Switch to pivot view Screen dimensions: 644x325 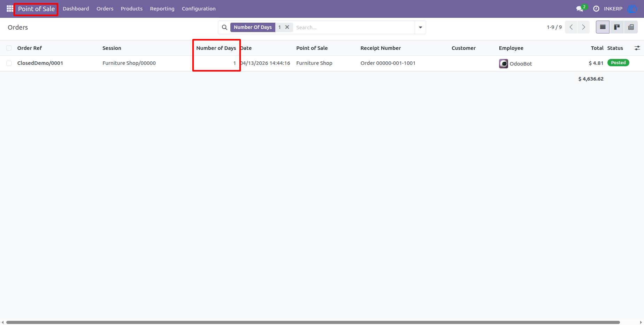(x=631, y=27)
